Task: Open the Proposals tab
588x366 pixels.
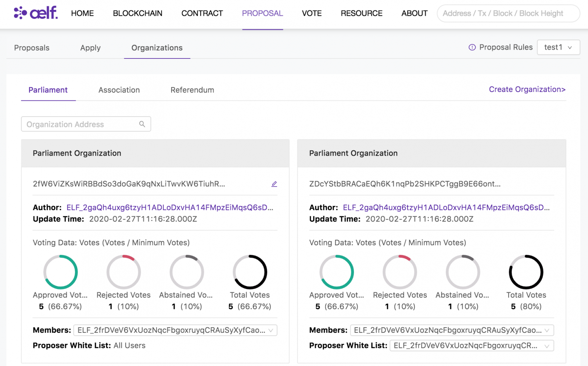Action: coord(32,48)
